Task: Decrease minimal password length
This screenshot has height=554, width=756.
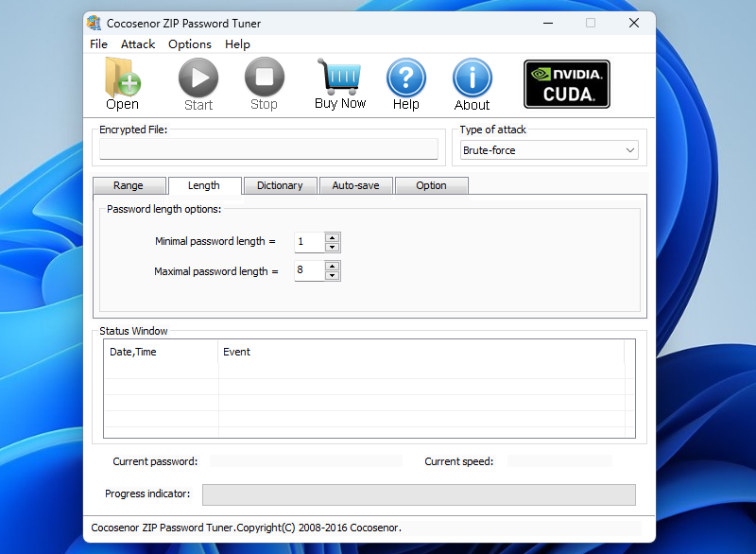Action: [333, 247]
